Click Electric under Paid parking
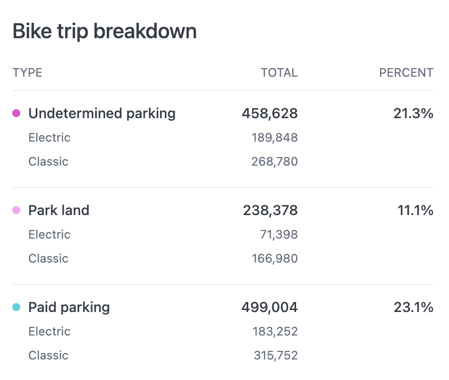Viewport: 449px width, 380px height. (49, 332)
